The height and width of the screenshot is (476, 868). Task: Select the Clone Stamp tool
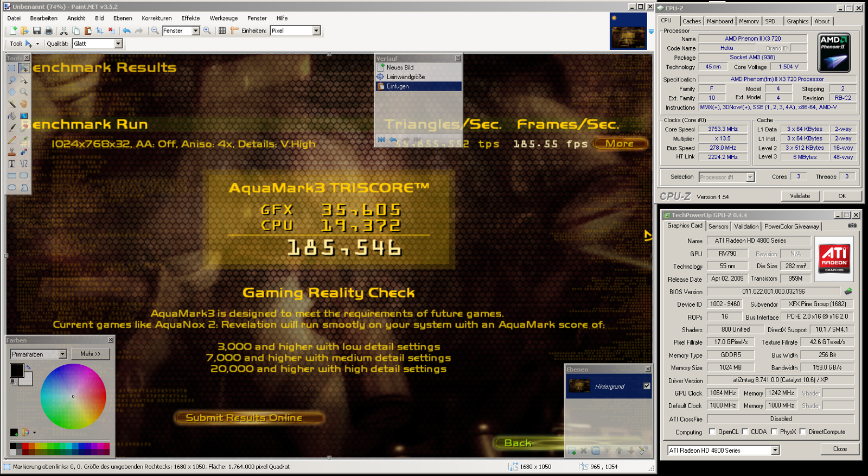tap(12, 151)
